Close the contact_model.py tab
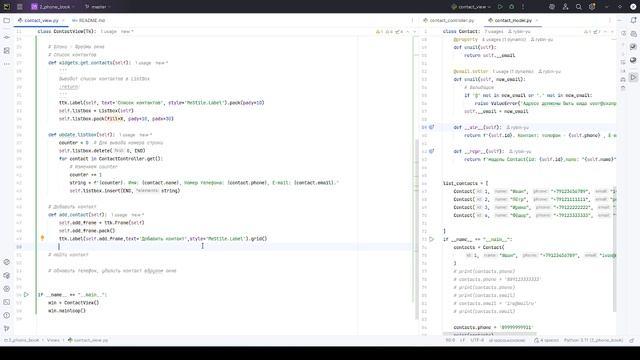The image size is (640, 360). 537,20
